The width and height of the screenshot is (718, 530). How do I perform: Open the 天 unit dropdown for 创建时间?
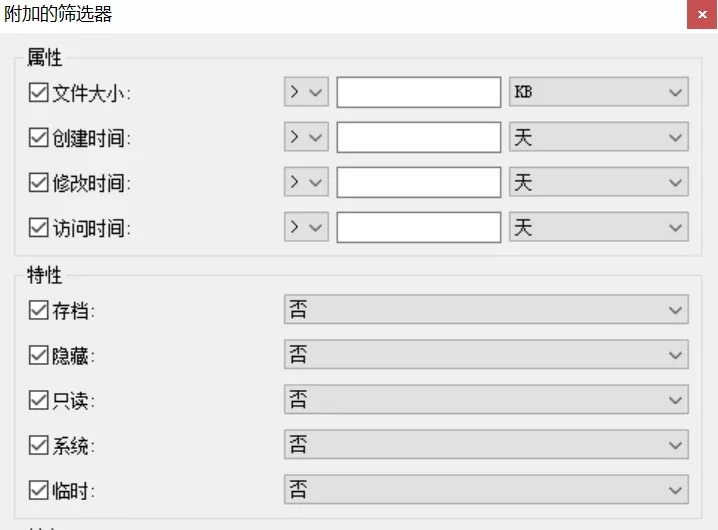point(598,137)
